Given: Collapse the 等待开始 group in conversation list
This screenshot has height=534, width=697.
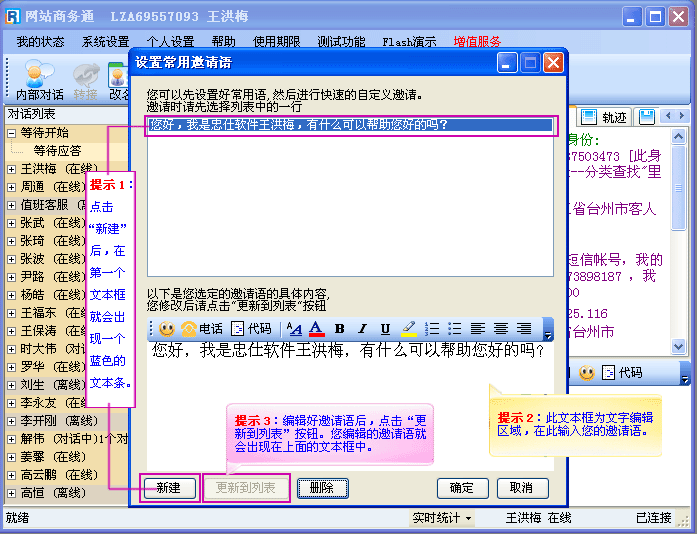Looking at the screenshot, I should [x=12, y=133].
